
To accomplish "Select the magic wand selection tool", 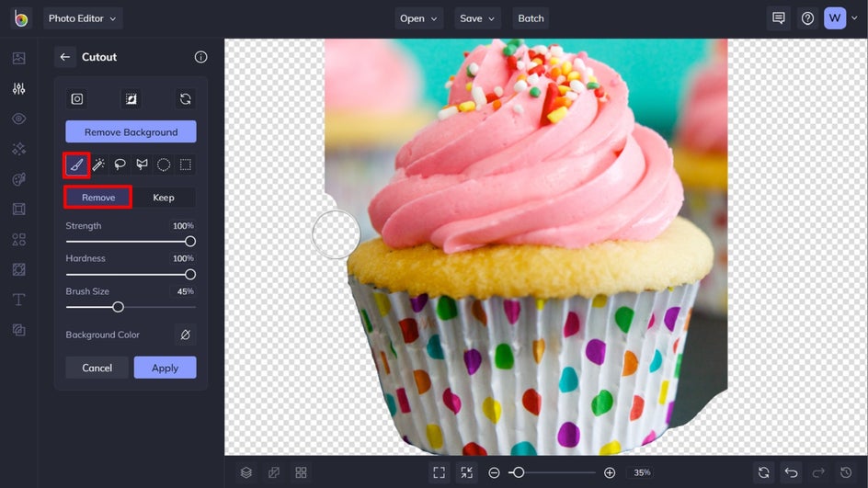I will coord(98,165).
